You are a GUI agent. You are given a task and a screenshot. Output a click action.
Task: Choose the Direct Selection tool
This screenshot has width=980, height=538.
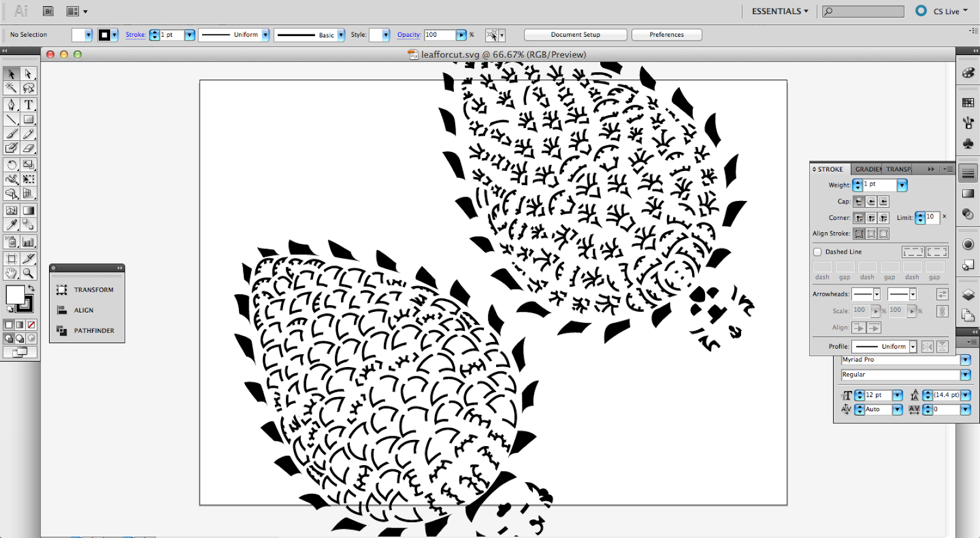tap(28, 74)
